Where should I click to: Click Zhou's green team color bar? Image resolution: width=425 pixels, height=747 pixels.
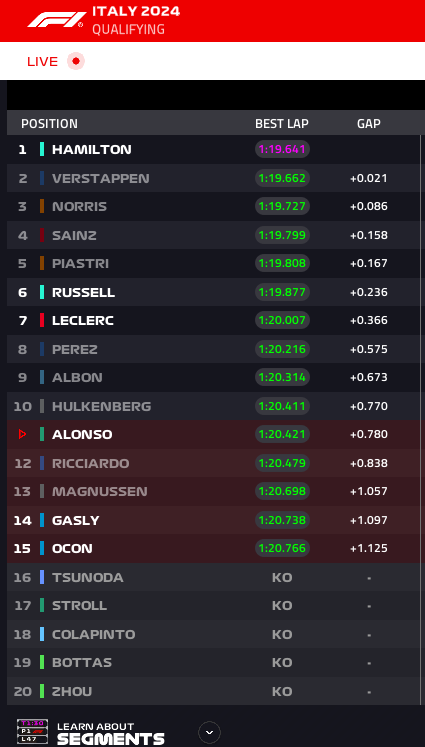42,691
